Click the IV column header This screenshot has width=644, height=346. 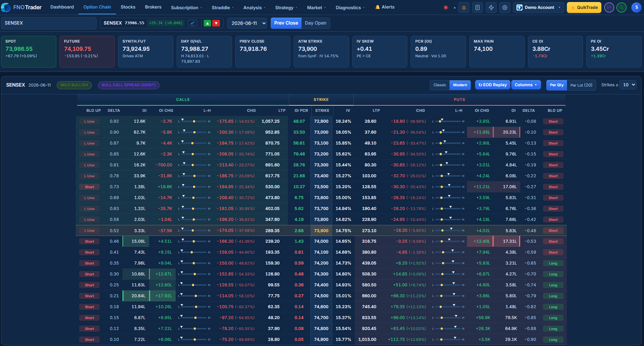348,110
